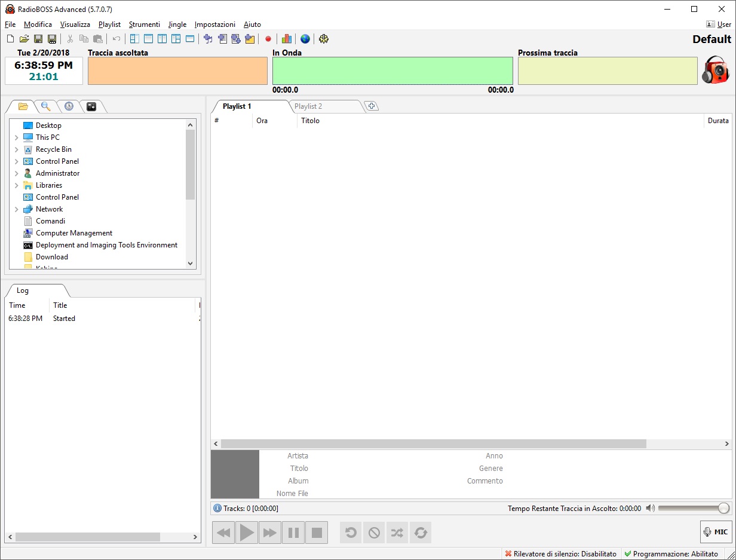The width and height of the screenshot is (736, 560).
Task: Pause playback with the Pause button
Action: coord(293,532)
